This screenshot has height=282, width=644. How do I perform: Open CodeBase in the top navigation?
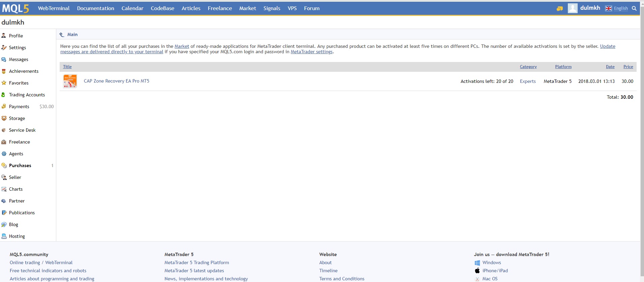click(x=162, y=8)
